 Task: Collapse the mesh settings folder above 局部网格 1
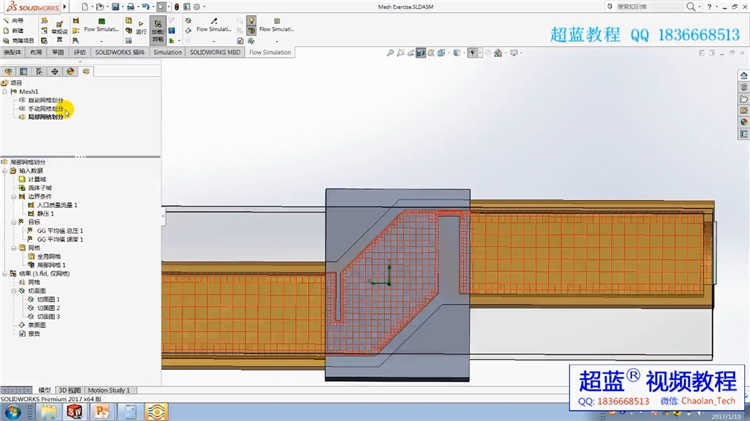point(13,248)
